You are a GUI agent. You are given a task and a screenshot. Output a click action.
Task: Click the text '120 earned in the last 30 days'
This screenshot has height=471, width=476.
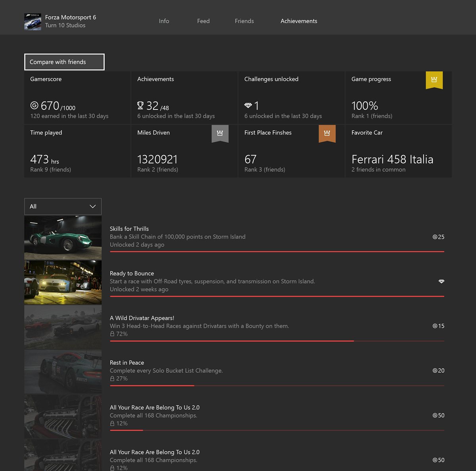click(69, 116)
